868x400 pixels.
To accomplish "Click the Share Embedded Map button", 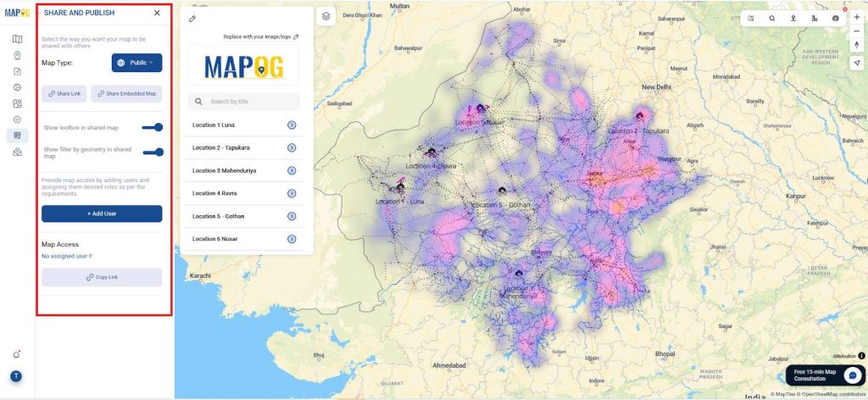I will pos(127,94).
